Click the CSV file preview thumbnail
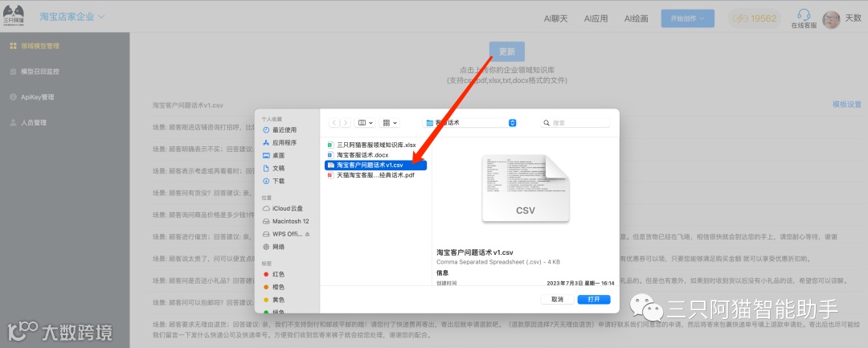This screenshot has height=348, width=868. pyautogui.click(x=526, y=188)
